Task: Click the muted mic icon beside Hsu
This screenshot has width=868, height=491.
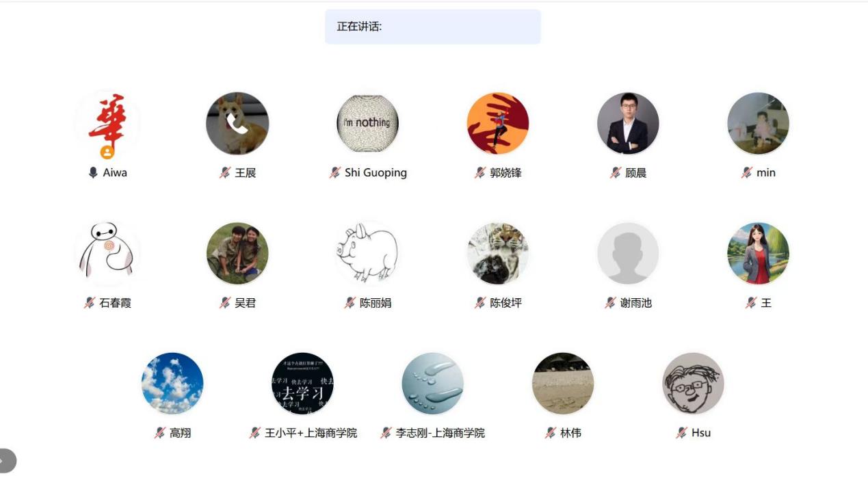Action: point(682,433)
